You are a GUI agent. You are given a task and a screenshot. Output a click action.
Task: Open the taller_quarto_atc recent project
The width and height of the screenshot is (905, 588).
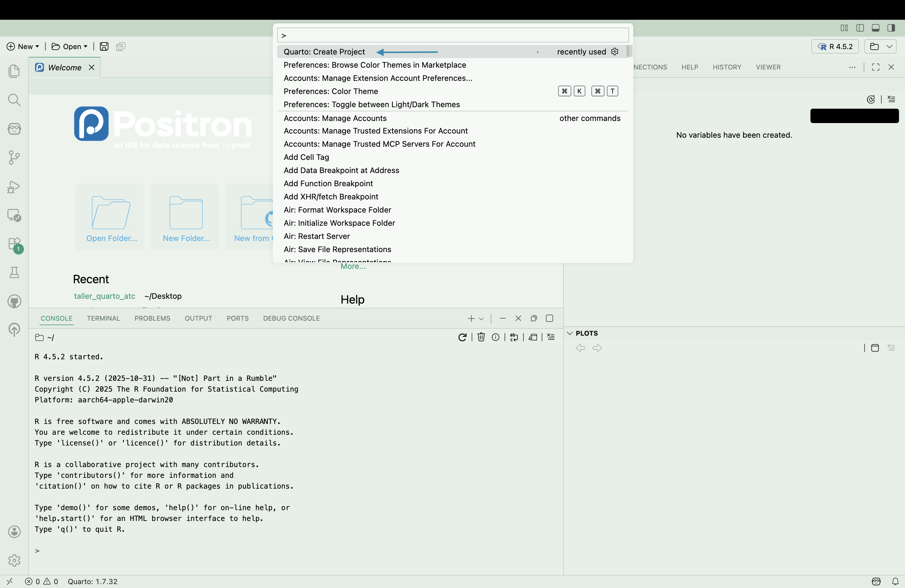(104, 296)
